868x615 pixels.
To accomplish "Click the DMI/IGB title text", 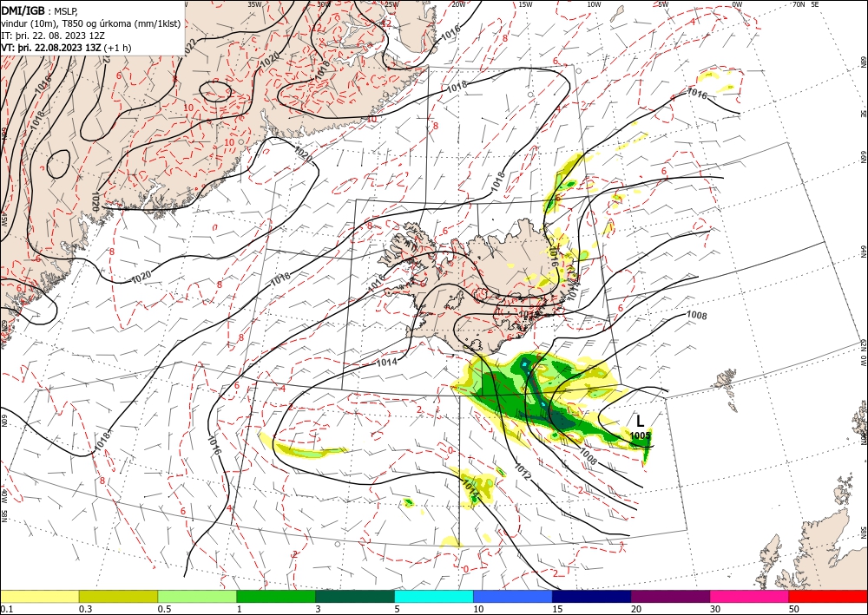I will point(23,10).
